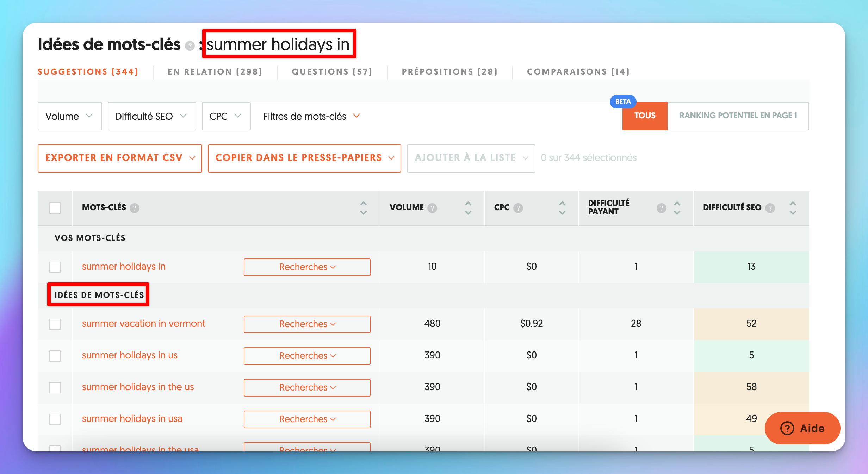
Task: Open the Difficulté SEO filter dropdown
Action: click(x=152, y=116)
